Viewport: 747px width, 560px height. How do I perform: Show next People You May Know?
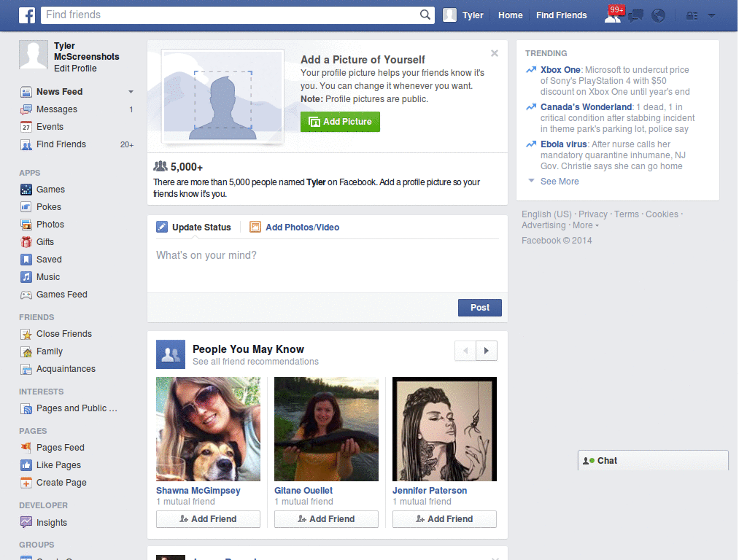click(x=487, y=351)
